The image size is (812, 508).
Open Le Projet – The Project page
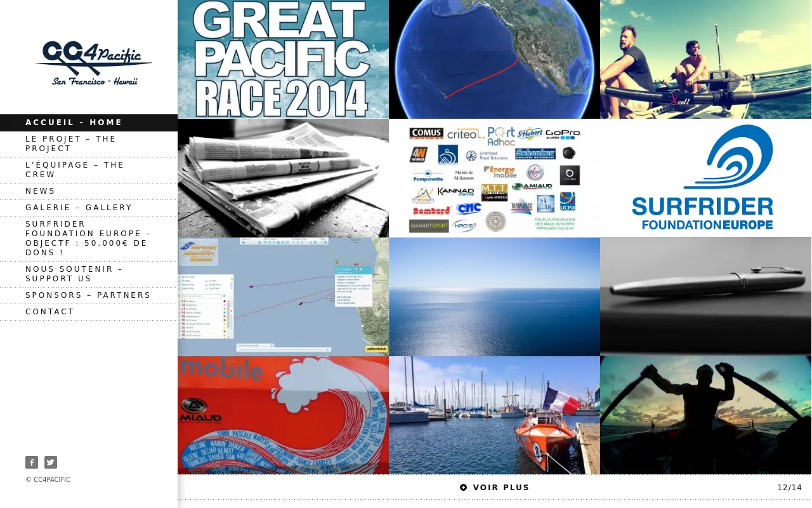[89, 144]
